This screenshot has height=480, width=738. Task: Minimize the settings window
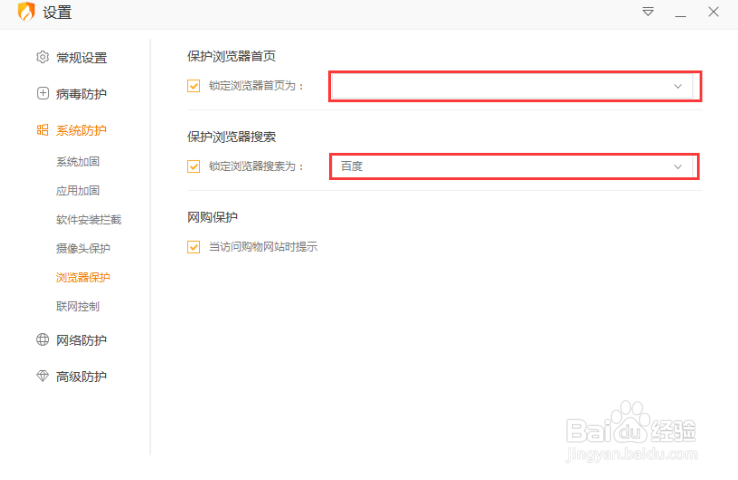680,13
